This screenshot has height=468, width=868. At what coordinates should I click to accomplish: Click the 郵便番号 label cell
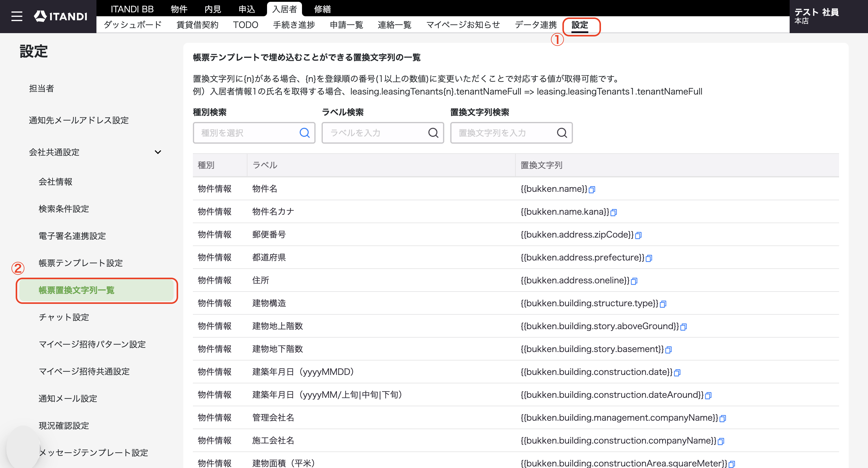coord(269,235)
